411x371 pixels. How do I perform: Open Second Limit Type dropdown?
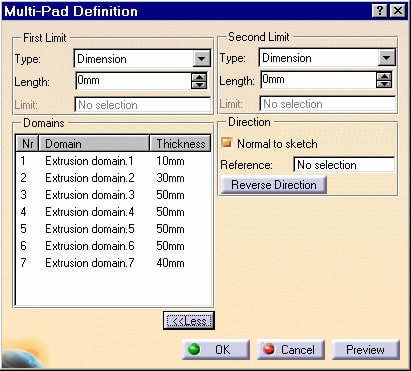click(387, 58)
